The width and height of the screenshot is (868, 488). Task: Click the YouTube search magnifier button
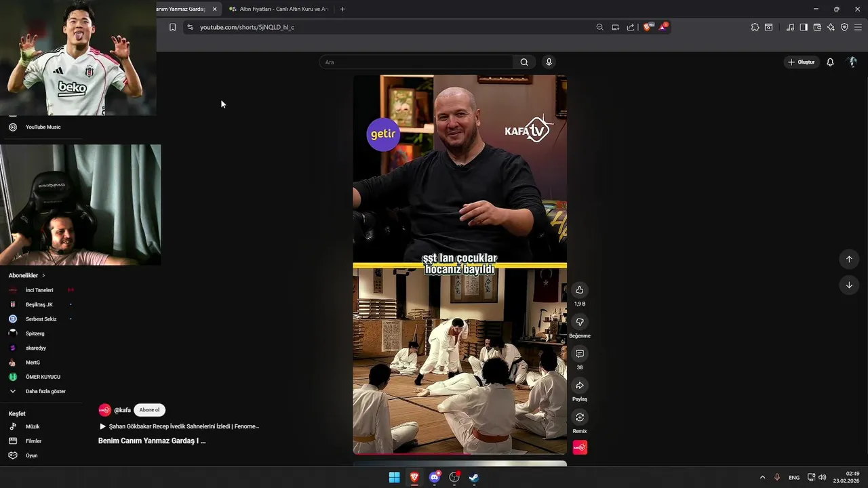(524, 62)
